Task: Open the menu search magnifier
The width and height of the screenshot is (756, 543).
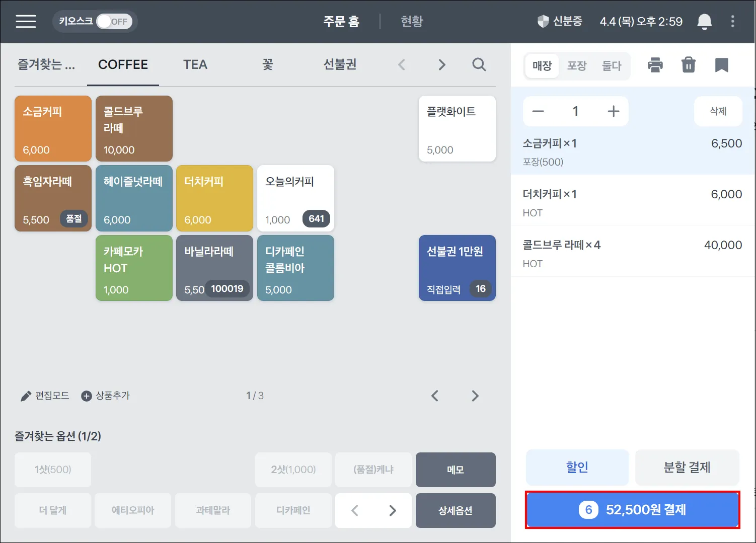Action: 479,64
